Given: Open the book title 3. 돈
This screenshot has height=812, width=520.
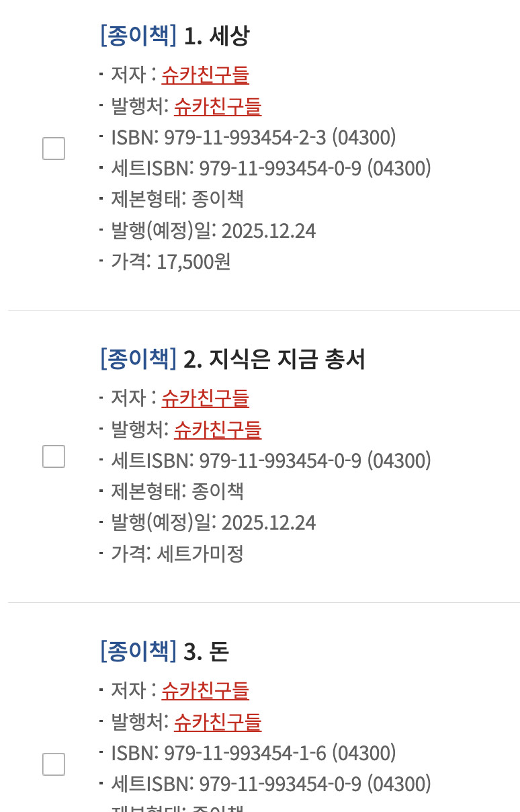Looking at the screenshot, I should (206, 651).
